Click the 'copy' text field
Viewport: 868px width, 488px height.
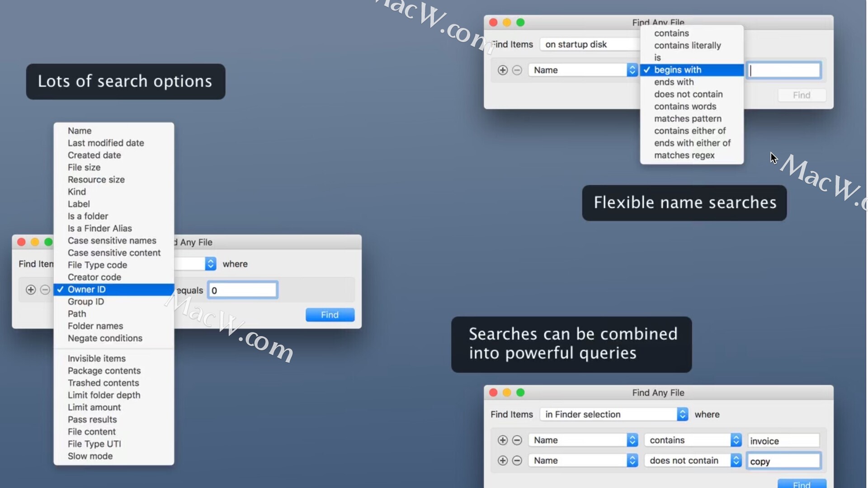point(783,461)
